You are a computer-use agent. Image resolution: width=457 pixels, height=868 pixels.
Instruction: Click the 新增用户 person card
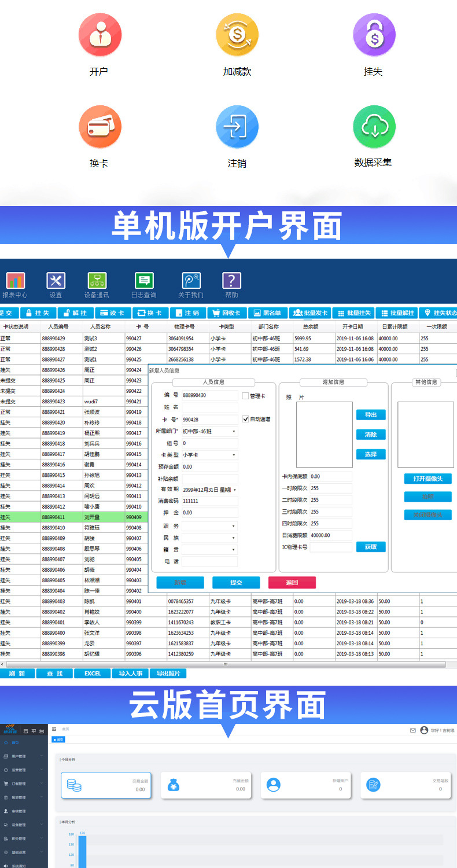306,785
